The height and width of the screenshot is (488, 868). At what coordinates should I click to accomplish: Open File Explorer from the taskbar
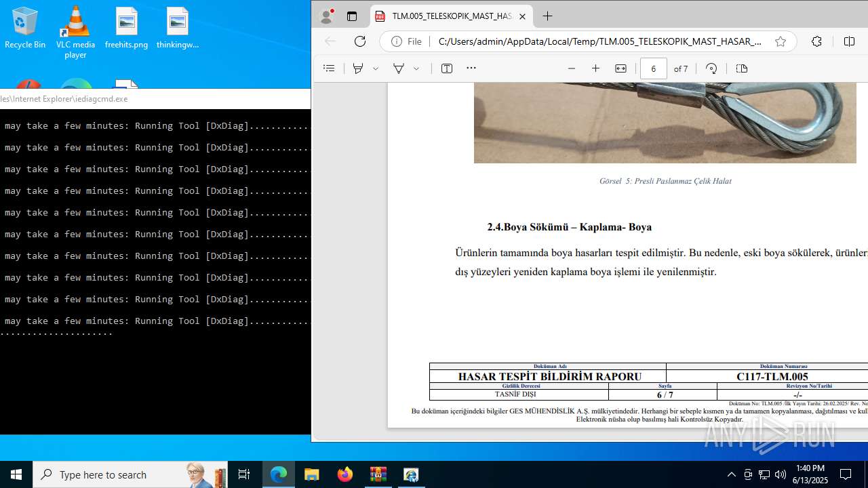coord(311,474)
